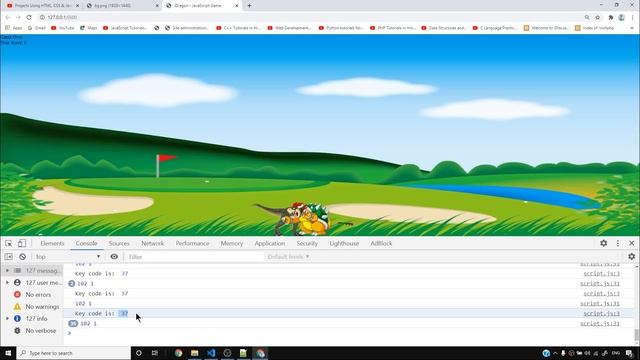Go back using the browser back arrow
The image size is (640, 360).
tap(8, 17)
